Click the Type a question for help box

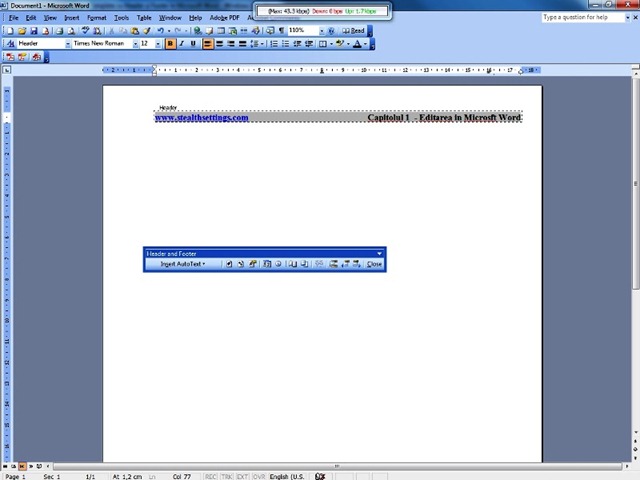pos(584,18)
